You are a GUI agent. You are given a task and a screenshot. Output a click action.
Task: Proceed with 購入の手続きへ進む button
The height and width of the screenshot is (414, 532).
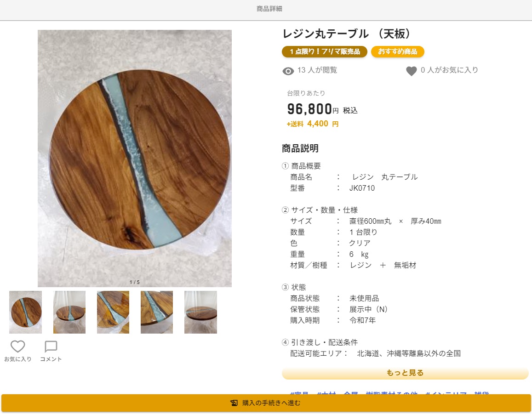point(266,403)
